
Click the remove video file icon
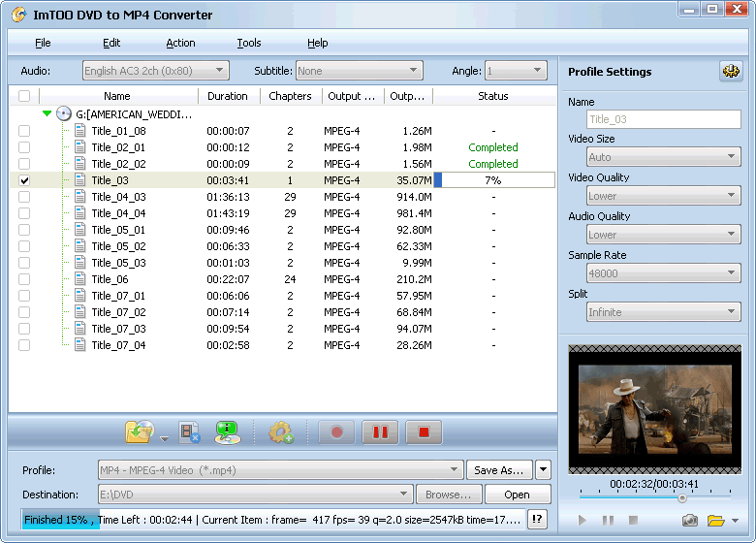click(189, 432)
